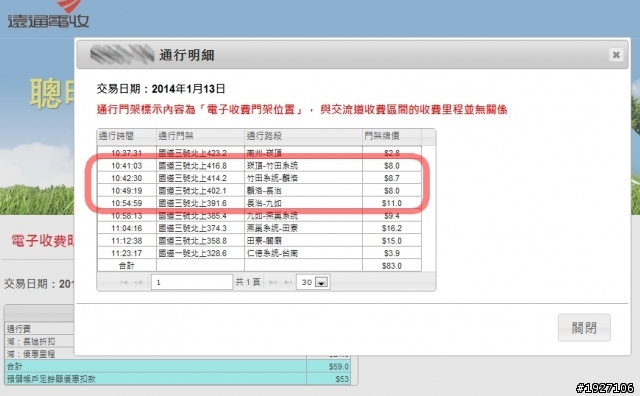Select time cell 10:37:31

(127, 153)
